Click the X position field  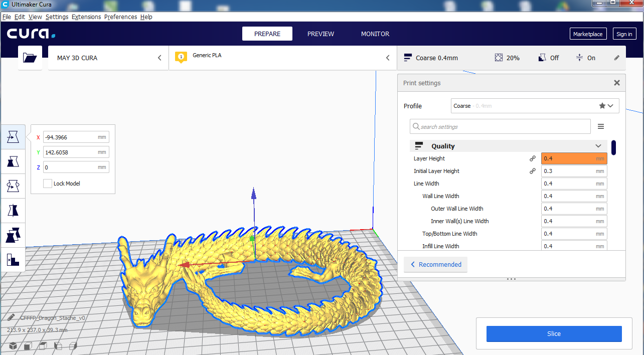click(x=76, y=137)
